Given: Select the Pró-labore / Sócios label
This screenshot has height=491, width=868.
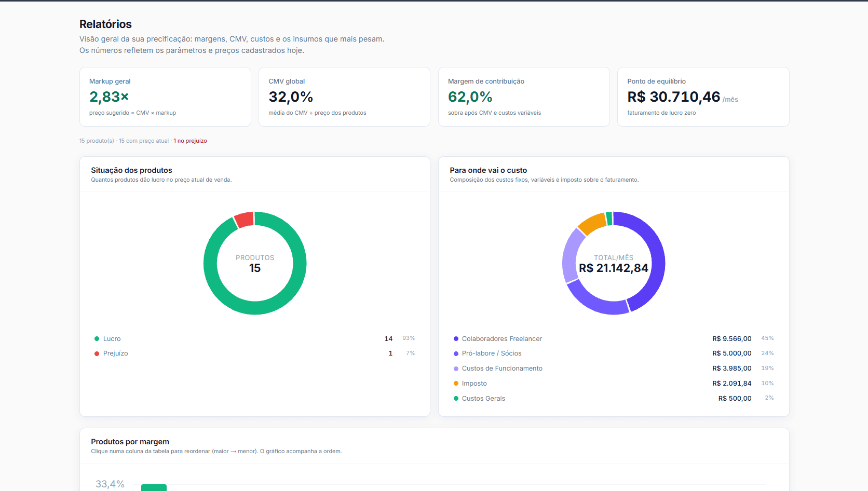Looking at the screenshot, I should [x=492, y=353].
